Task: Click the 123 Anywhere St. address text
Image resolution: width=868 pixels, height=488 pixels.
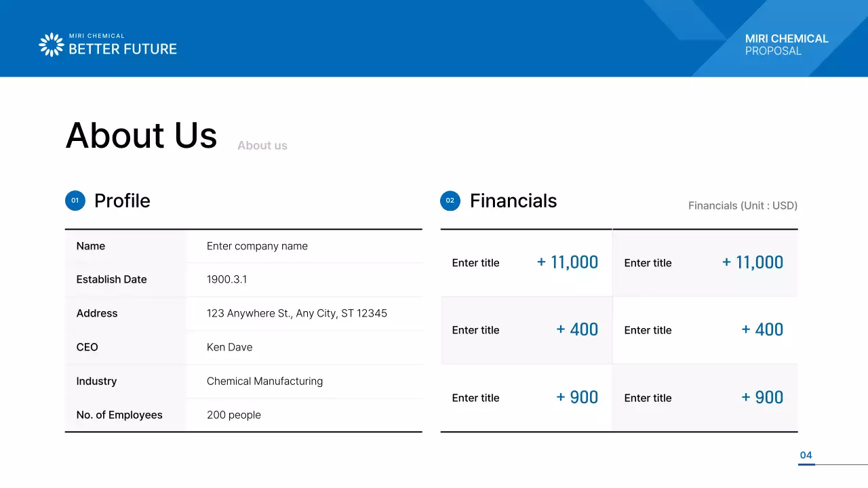Action: click(x=297, y=313)
